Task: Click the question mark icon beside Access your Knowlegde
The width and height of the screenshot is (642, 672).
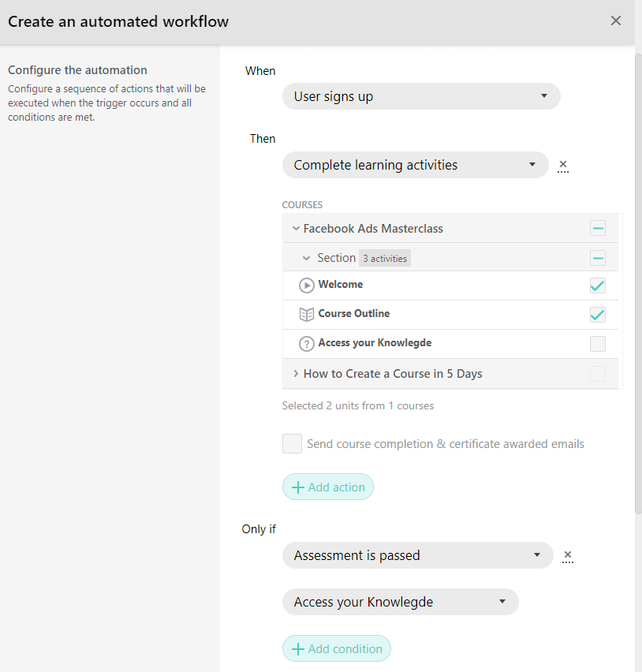Action: [307, 344]
